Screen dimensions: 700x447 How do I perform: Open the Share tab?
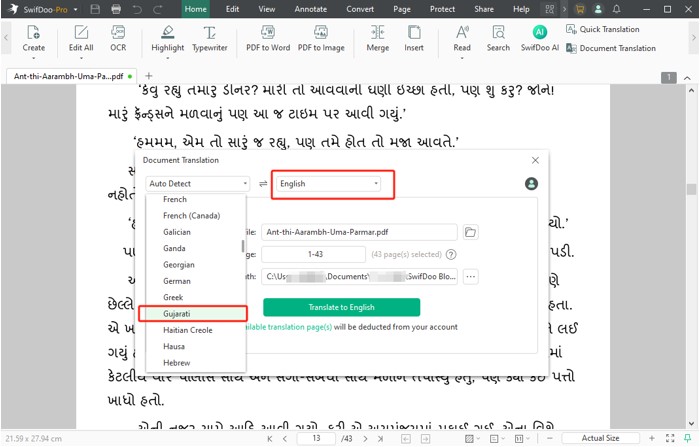(484, 9)
